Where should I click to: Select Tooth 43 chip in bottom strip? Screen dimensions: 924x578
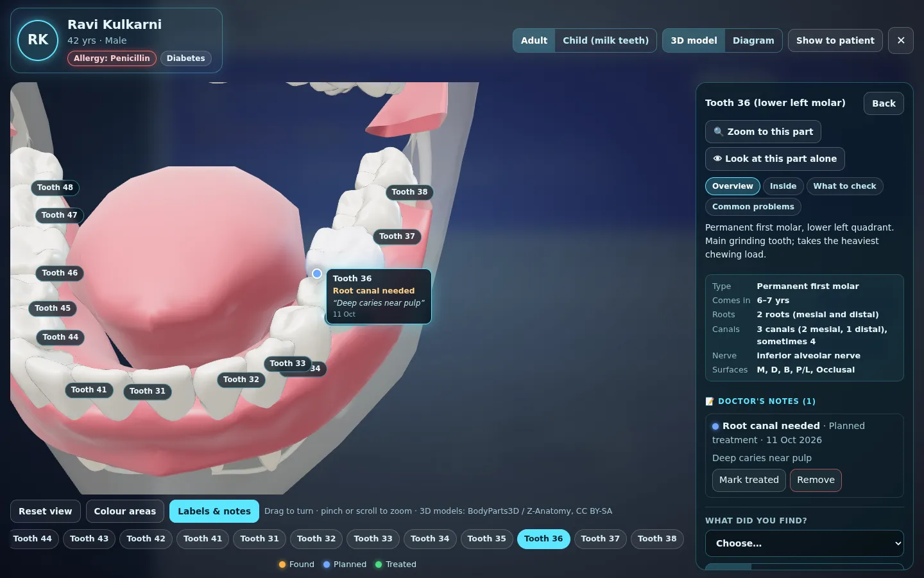(89, 539)
